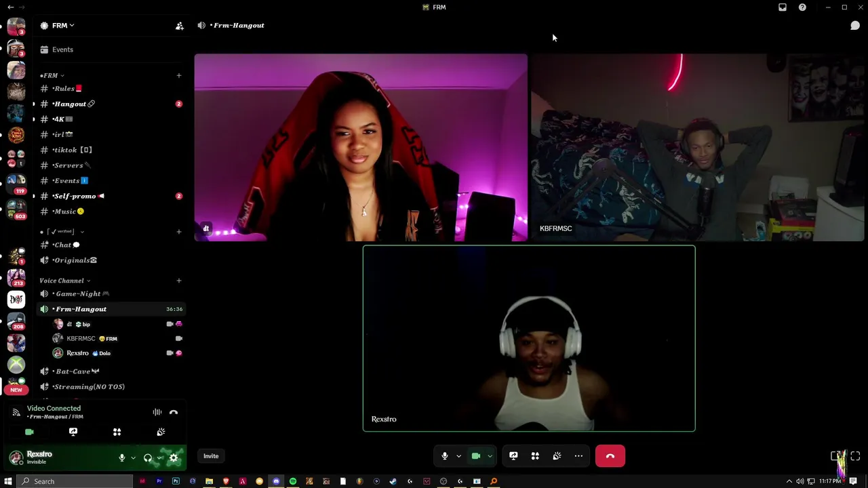Viewport: 868px width, 488px height.
Task: Disconnect via sidebar hang-up icon
Action: 174,412
